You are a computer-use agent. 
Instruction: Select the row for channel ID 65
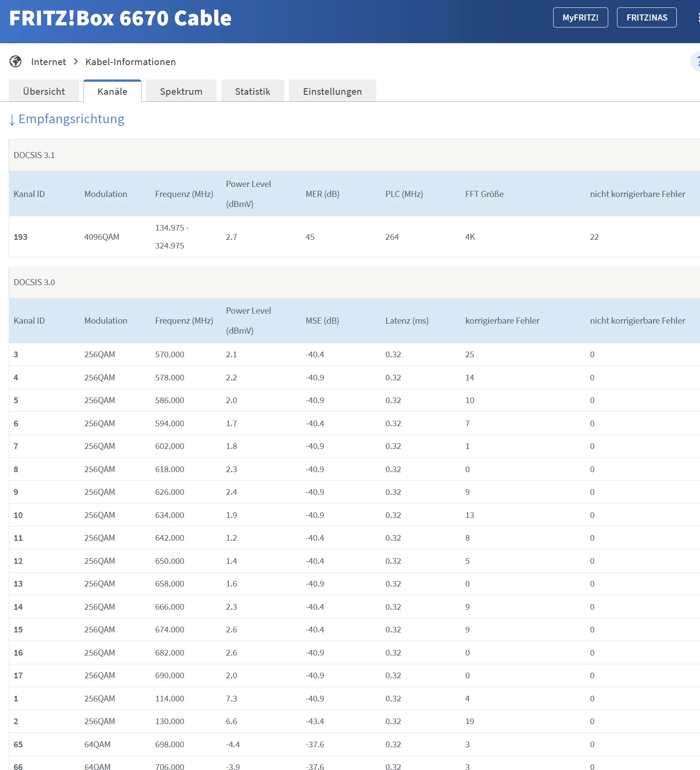[18, 744]
